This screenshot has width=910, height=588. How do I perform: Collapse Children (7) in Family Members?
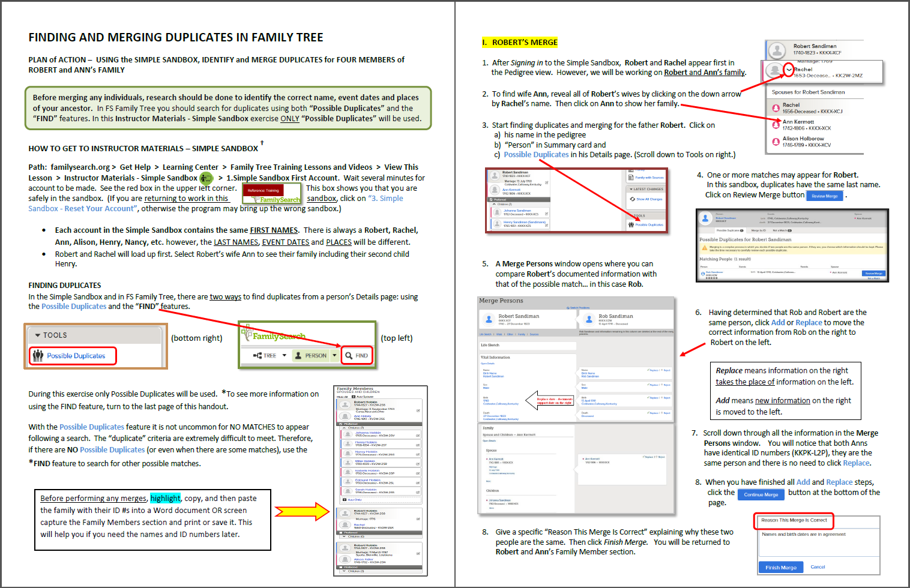coord(345,428)
